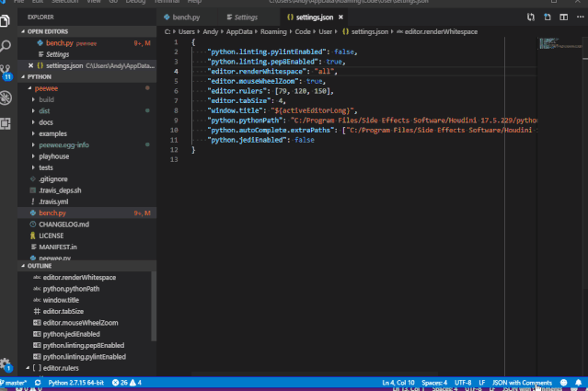Change encoding via UTF-8 status item
The width and height of the screenshot is (588, 391).
[463, 383]
